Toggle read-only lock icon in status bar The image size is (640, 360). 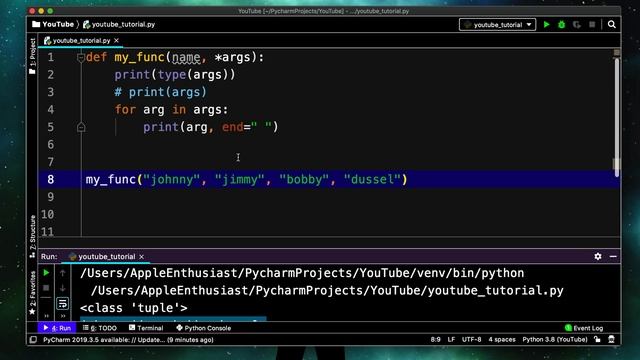point(597,340)
